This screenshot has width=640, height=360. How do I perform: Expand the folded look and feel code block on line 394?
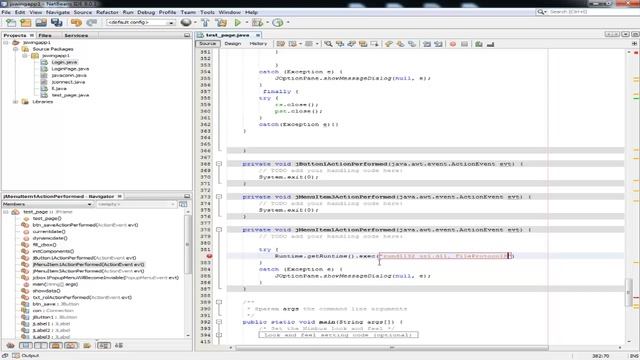(219, 335)
